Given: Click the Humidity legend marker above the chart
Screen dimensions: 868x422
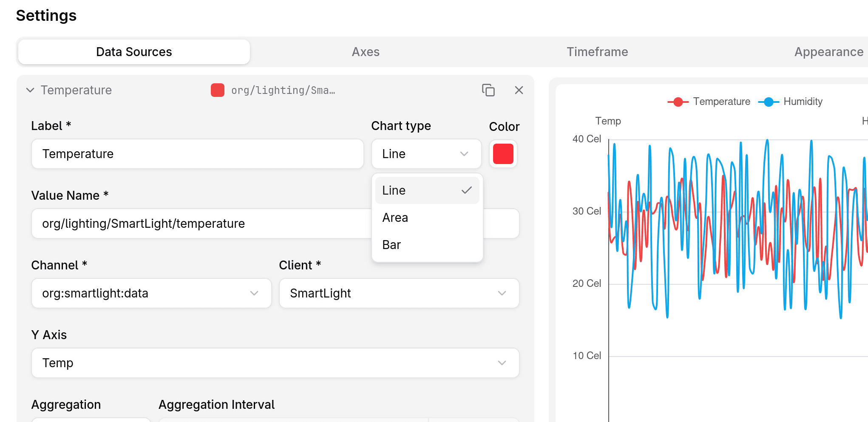Looking at the screenshot, I should 769,102.
